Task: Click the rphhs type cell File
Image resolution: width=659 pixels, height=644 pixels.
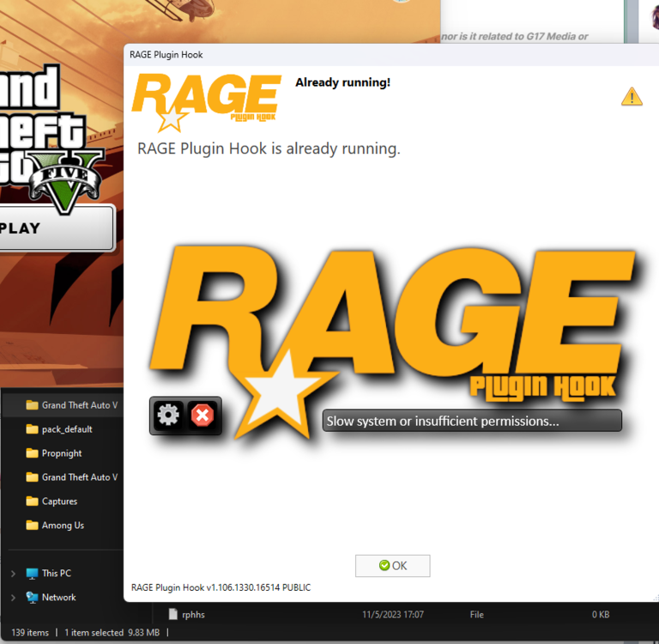Action: coord(476,615)
